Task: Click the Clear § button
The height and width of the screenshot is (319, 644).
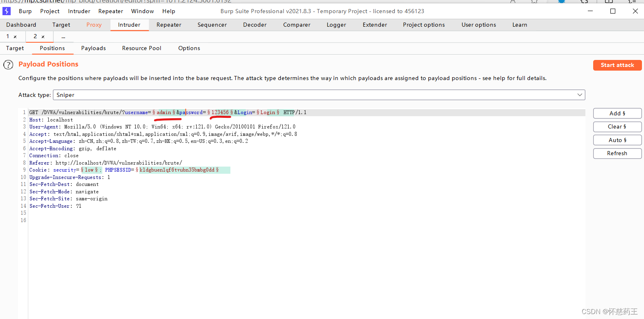Action: point(617,126)
